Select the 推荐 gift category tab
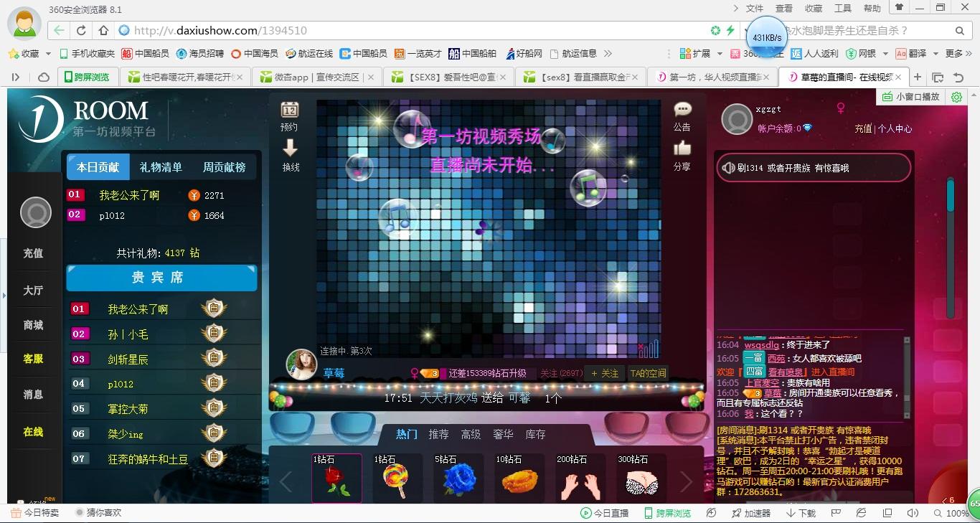Viewport: 980px width, 523px height. (x=438, y=434)
